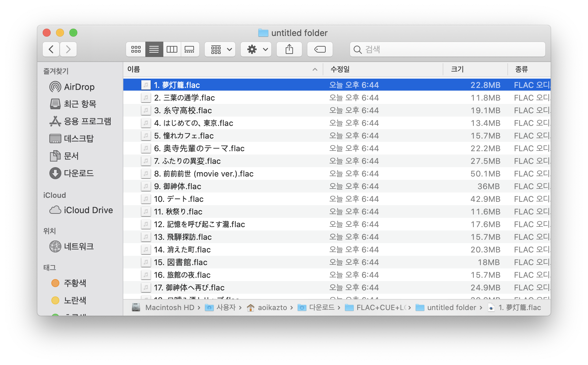Minimize the window with the yellow button
The width and height of the screenshot is (588, 365).
pos(60,33)
